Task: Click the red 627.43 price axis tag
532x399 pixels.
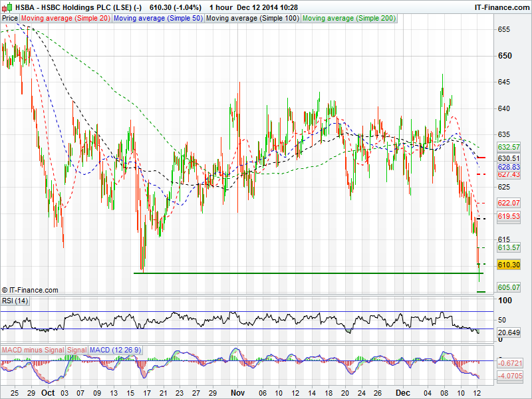Action: pyautogui.click(x=508, y=174)
